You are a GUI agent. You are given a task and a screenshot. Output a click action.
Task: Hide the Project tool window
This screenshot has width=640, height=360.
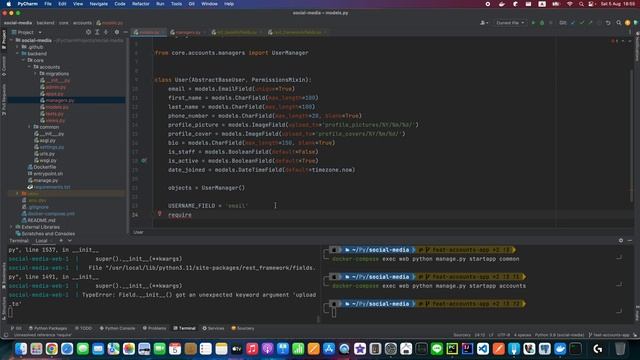click(x=125, y=32)
